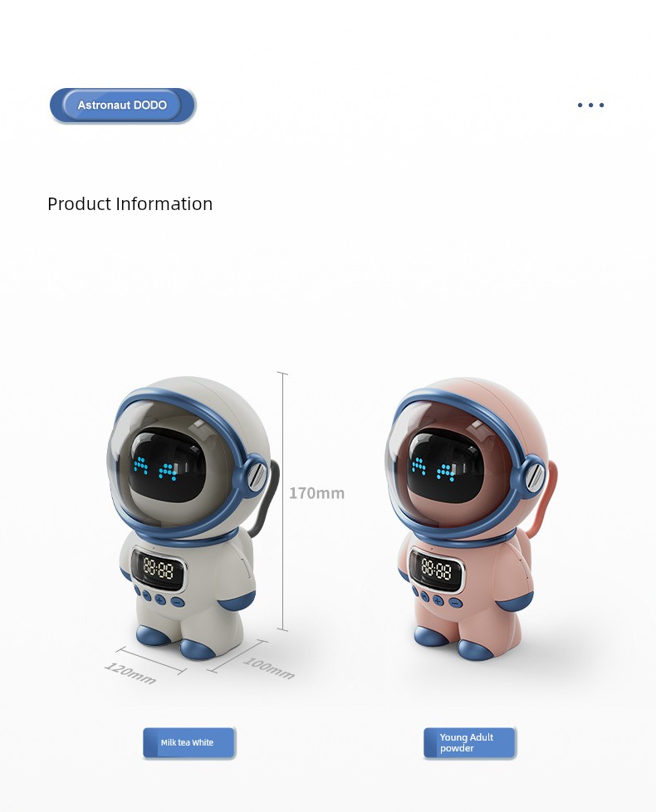Click the 120mm width dimension label
The image size is (656, 812).
[130, 673]
